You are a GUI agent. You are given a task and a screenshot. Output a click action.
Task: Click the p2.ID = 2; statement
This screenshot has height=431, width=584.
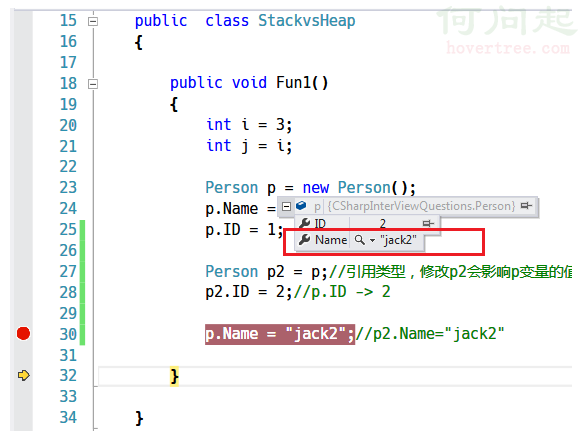coord(249,292)
